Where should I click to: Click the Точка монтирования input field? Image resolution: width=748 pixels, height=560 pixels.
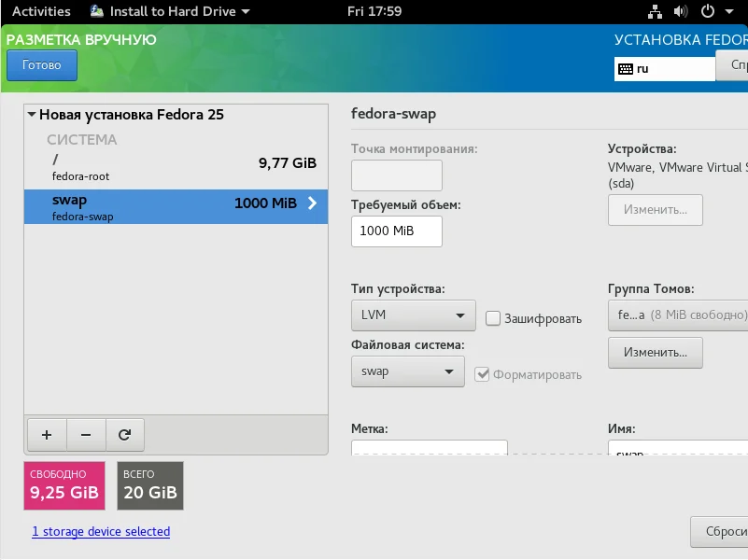(397, 175)
